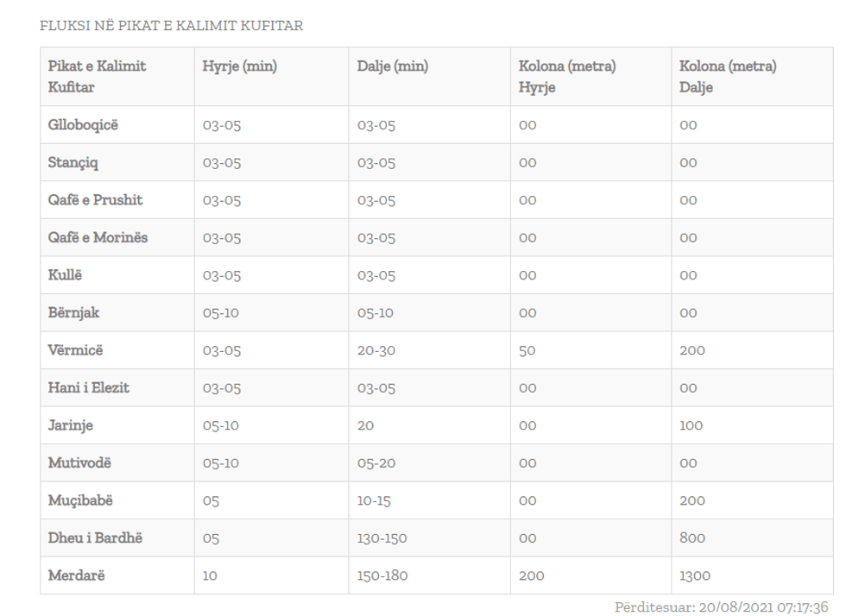Click Merdarë exit queue value 1300
This screenshot has width=846, height=616.
coord(696,575)
